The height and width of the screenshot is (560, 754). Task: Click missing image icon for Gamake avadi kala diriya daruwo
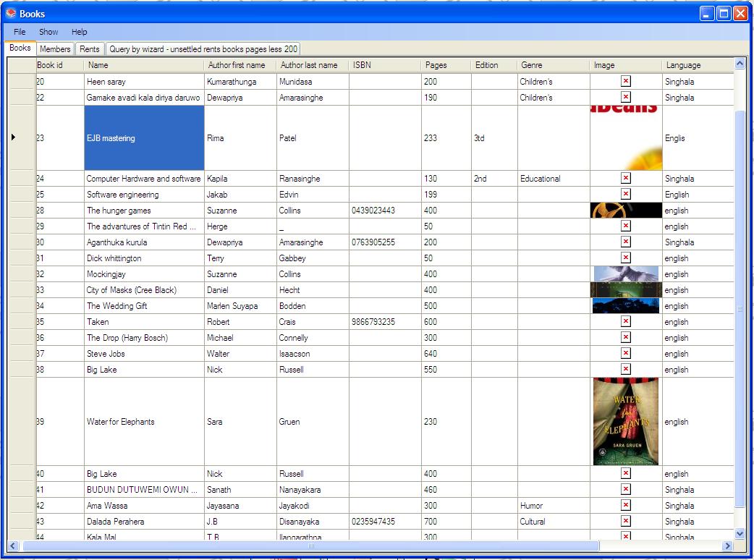626,97
